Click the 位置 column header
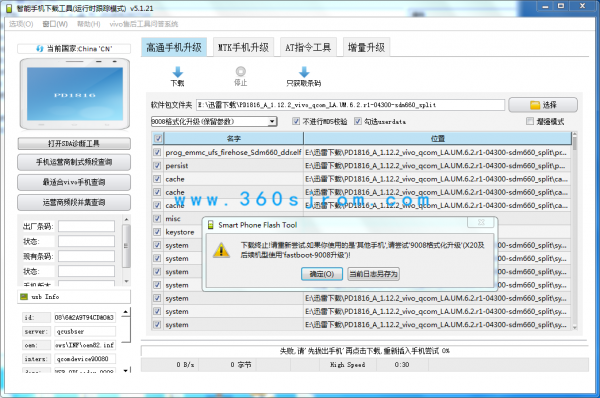The width and height of the screenshot is (600, 398). (x=437, y=139)
